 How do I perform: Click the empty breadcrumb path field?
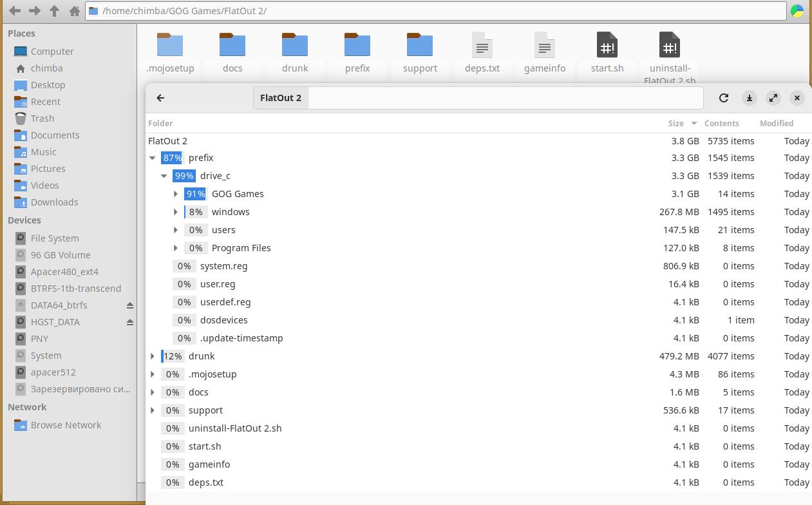click(505, 98)
